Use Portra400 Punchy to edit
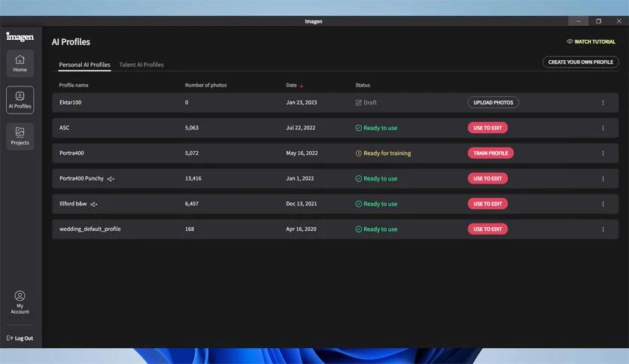The image size is (629, 364). (x=488, y=178)
